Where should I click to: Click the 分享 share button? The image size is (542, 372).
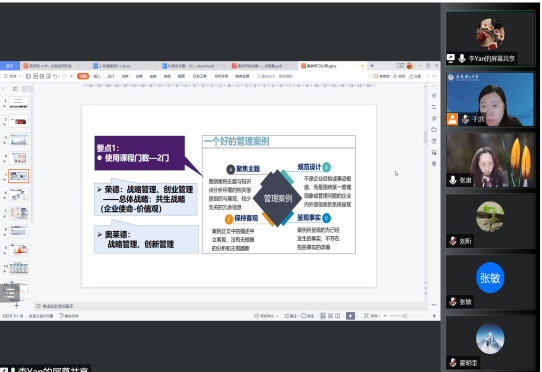pos(415,76)
